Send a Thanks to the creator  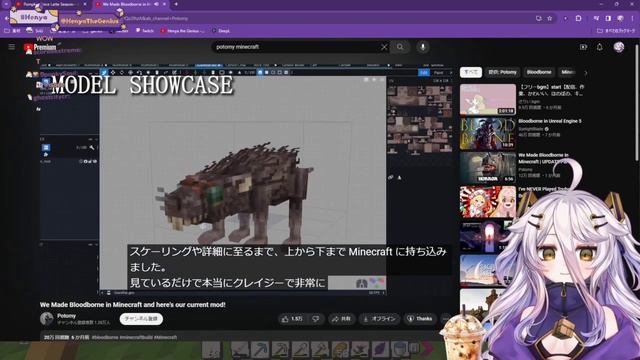click(420, 319)
